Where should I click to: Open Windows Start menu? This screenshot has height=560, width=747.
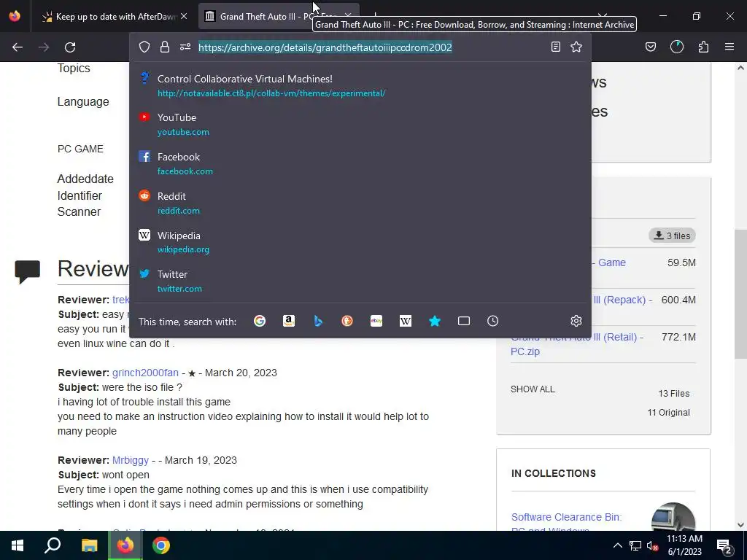click(x=18, y=545)
